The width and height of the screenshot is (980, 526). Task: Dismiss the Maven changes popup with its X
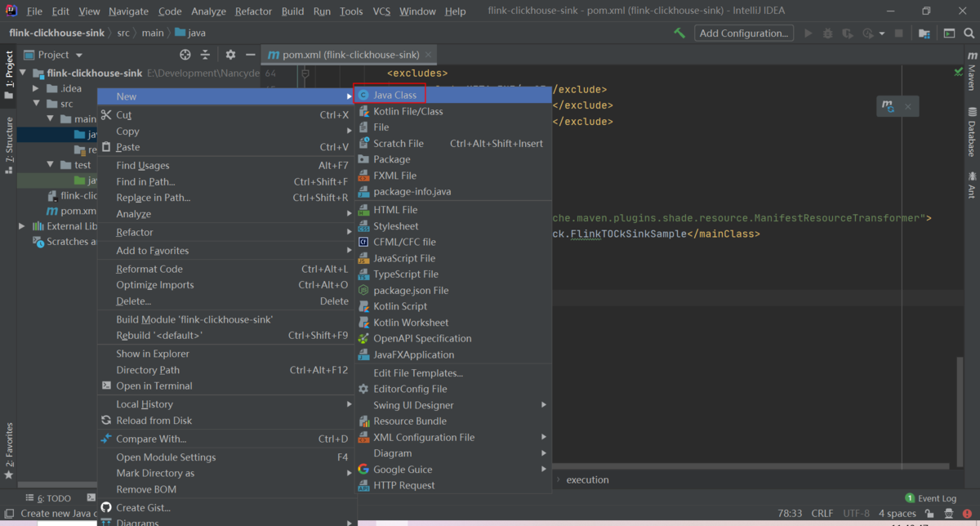pyautogui.click(x=907, y=106)
